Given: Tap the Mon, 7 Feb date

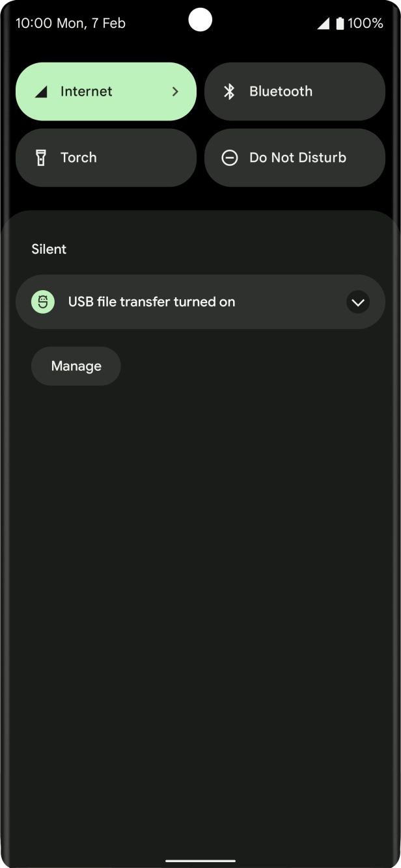Looking at the screenshot, I should (x=91, y=23).
